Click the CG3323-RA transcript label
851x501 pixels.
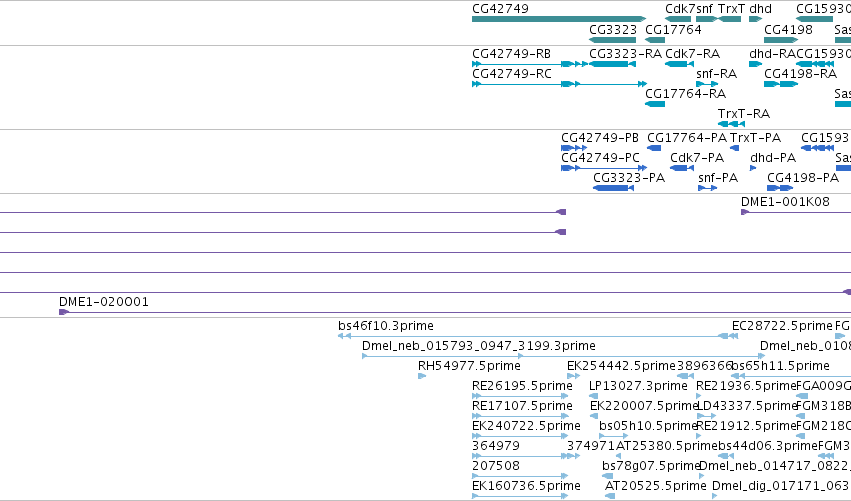625,54
